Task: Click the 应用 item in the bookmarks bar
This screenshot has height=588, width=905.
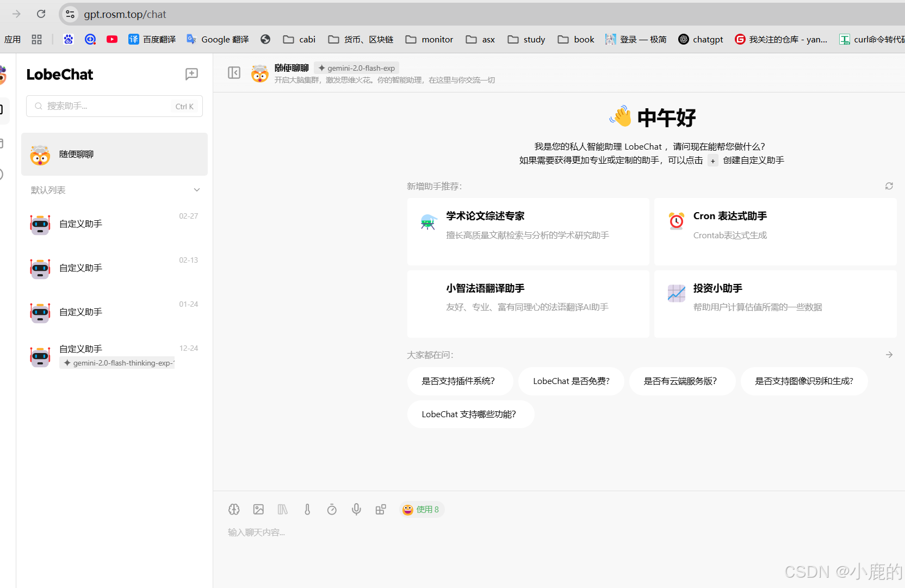Action: [13, 39]
